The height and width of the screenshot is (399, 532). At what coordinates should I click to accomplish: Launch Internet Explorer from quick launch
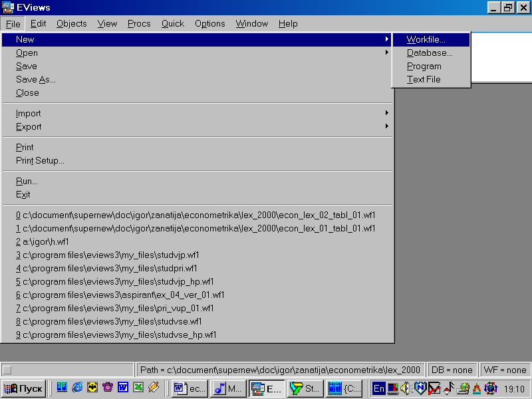click(77, 387)
